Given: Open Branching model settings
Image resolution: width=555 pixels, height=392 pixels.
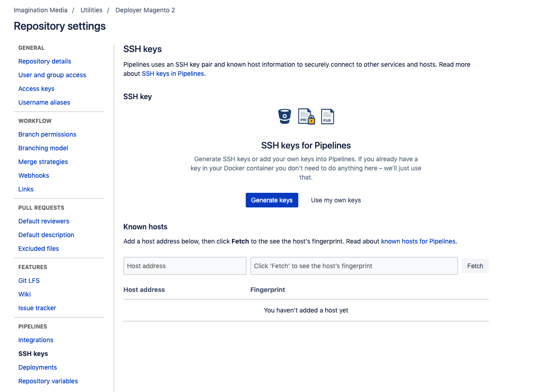Looking at the screenshot, I should click(x=43, y=148).
